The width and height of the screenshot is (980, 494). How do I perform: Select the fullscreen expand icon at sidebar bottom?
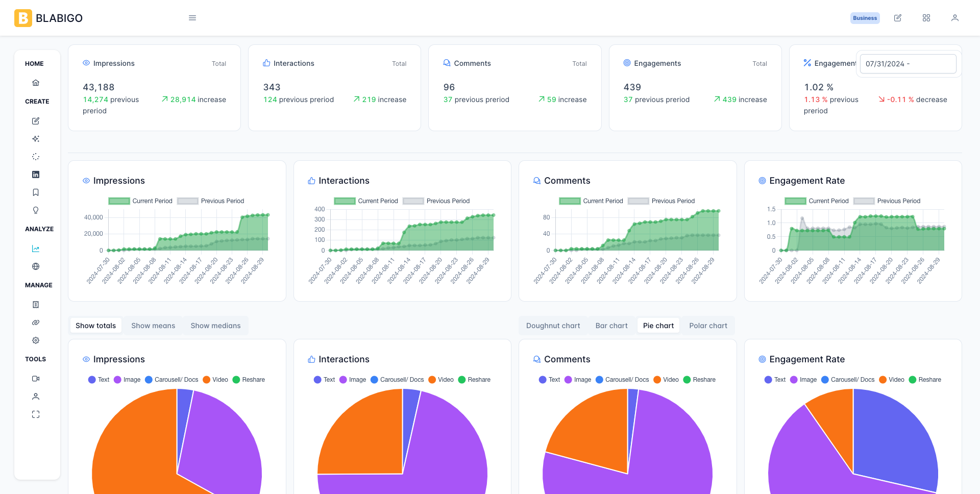(x=36, y=414)
